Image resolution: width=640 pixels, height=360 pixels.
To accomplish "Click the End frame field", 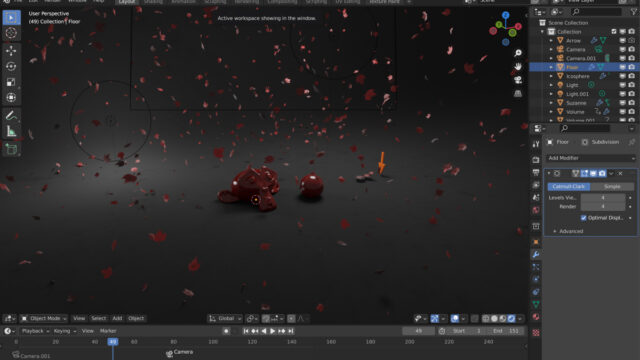I will (x=506, y=331).
